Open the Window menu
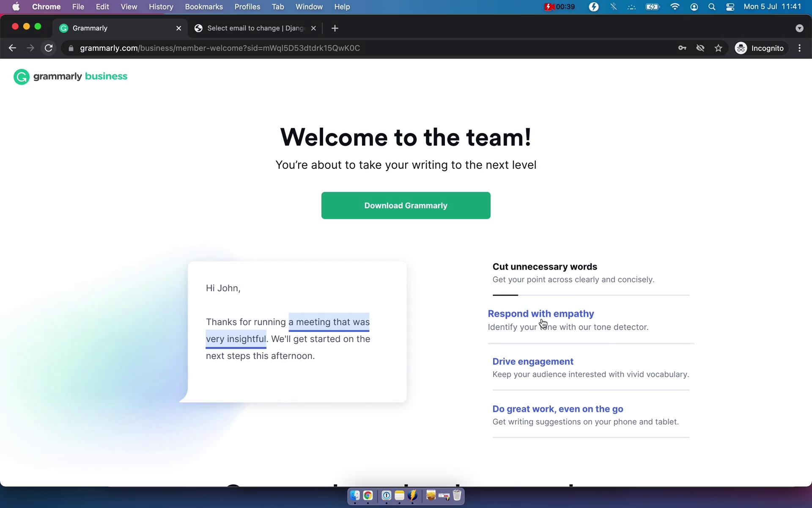The image size is (812, 508). 309,7
